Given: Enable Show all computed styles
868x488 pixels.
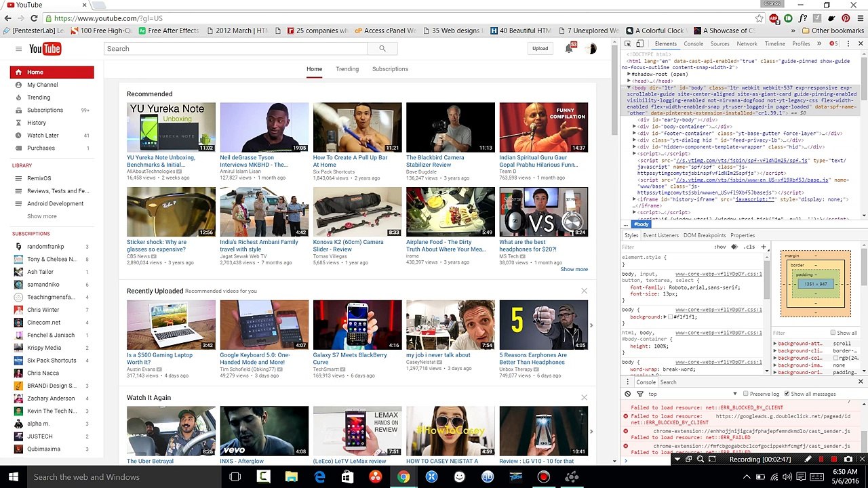Looking at the screenshot, I should [x=833, y=333].
